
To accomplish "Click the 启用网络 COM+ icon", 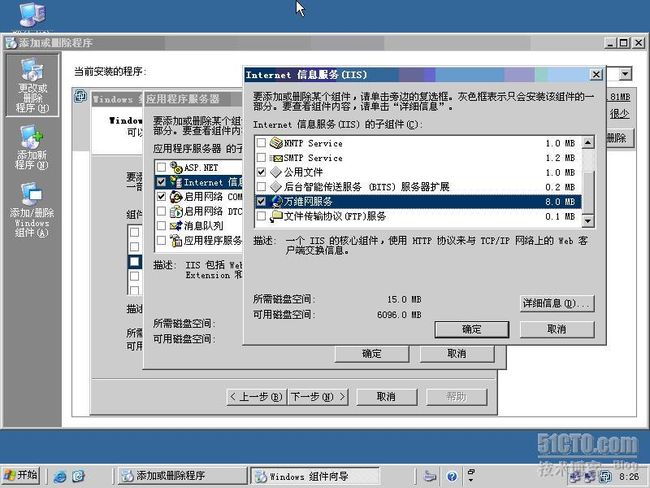I will (176, 197).
